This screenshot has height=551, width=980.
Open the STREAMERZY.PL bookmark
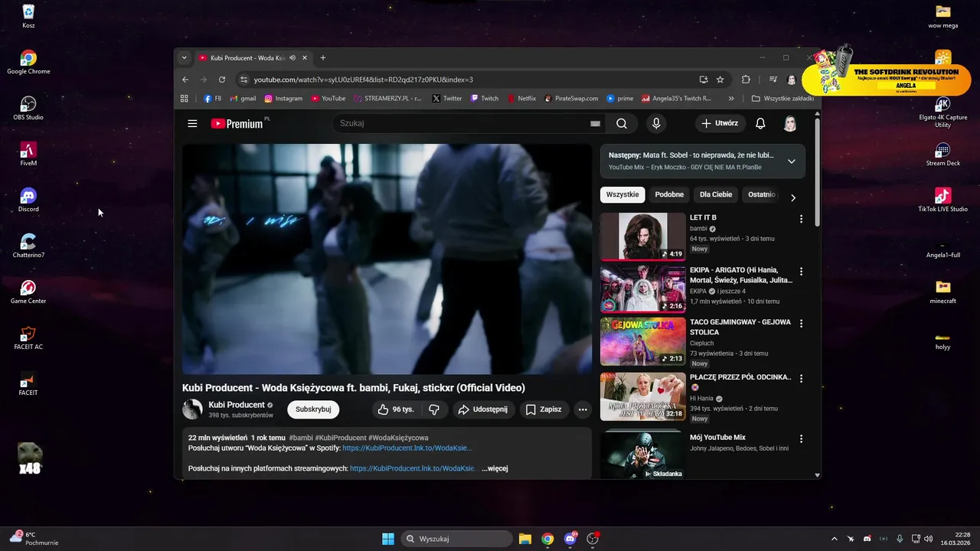coord(388,99)
